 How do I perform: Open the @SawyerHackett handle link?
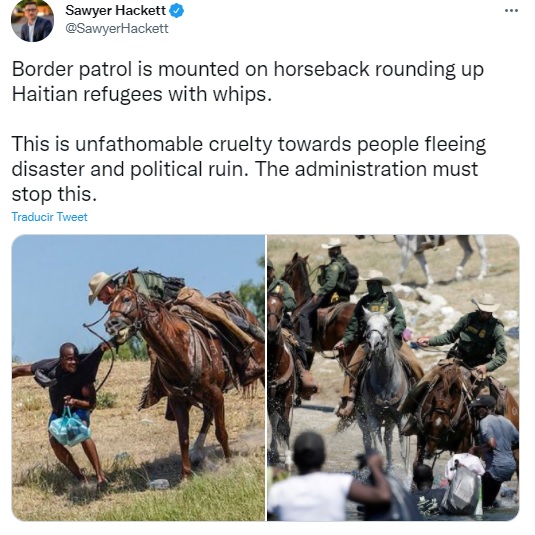click(117, 28)
